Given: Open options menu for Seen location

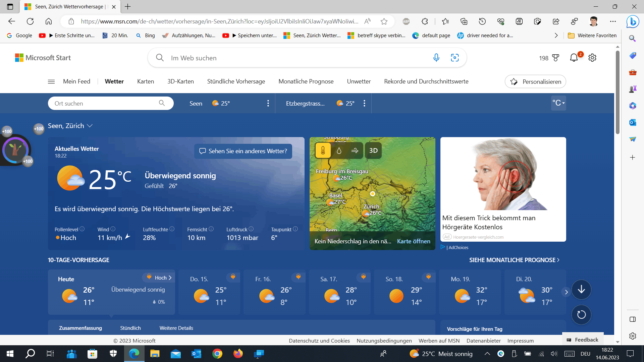Looking at the screenshot, I should [268, 103].
